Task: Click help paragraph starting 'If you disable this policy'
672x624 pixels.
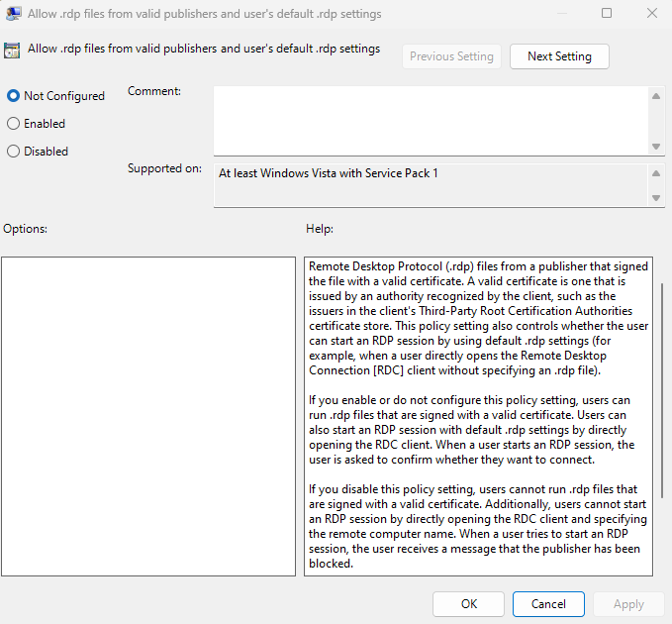Action: [478, 526]
